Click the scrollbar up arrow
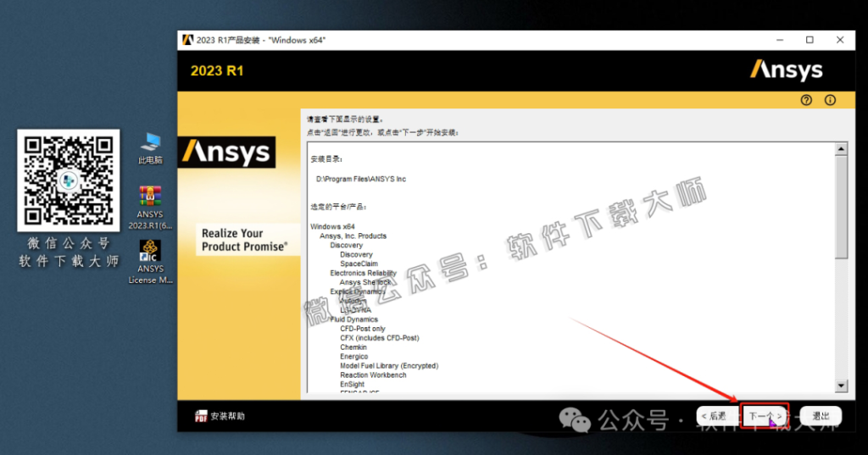 coord(841,149)
